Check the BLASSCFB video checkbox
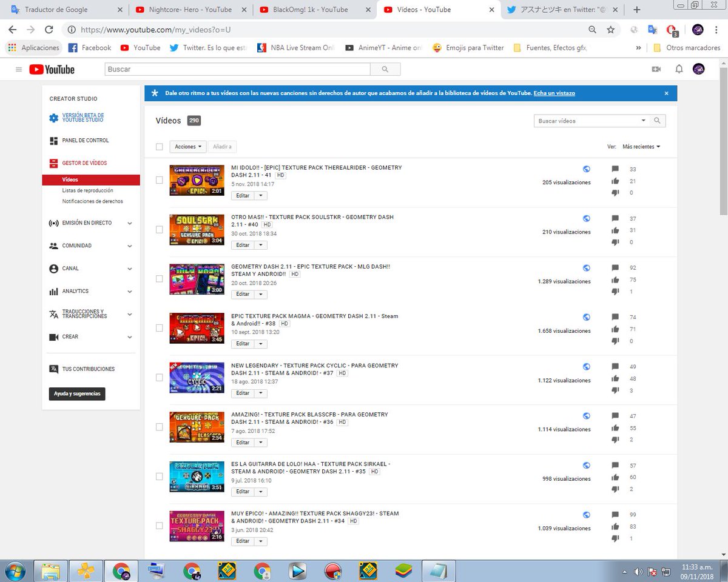The image size is (728, 582). (160, 427)
